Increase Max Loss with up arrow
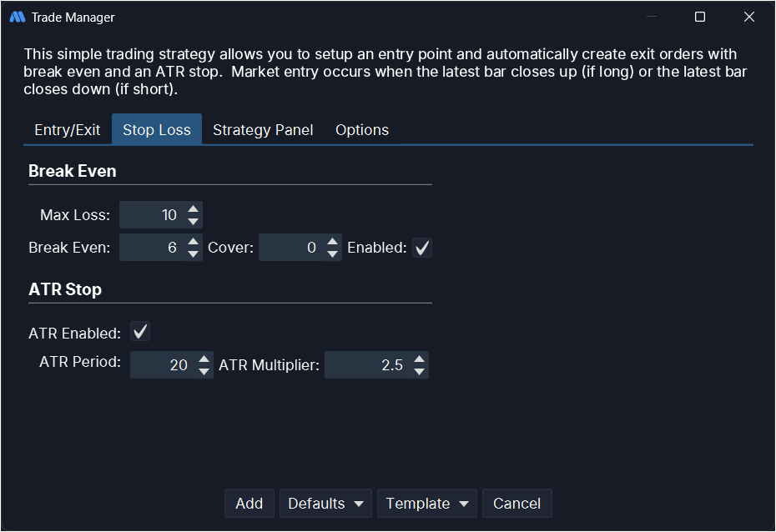The height and width of the screenshot is (532, 776). (x=194, y=208)
